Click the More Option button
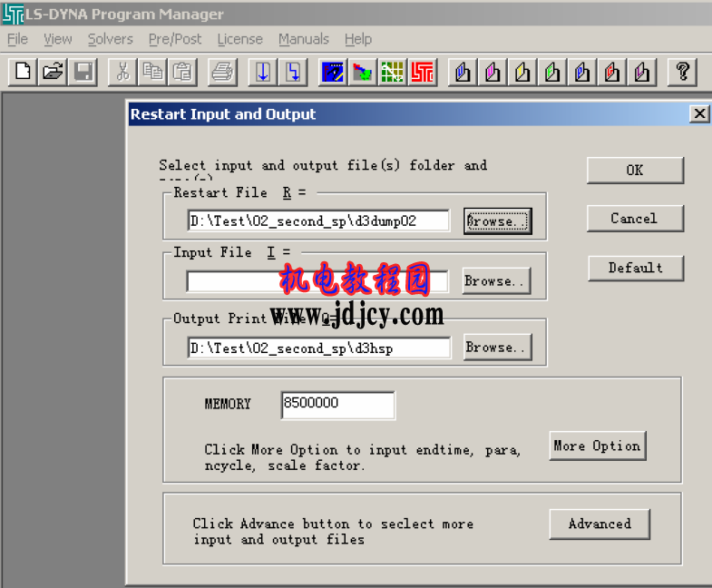Image resolution: width=712 pixels, height=588 pixels. (598, 446)
